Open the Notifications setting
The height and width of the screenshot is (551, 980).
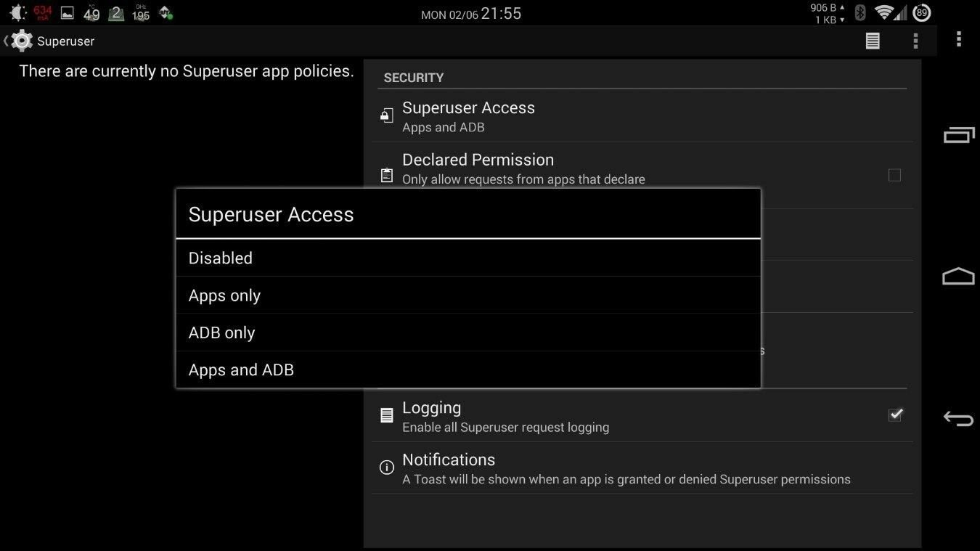642,468
